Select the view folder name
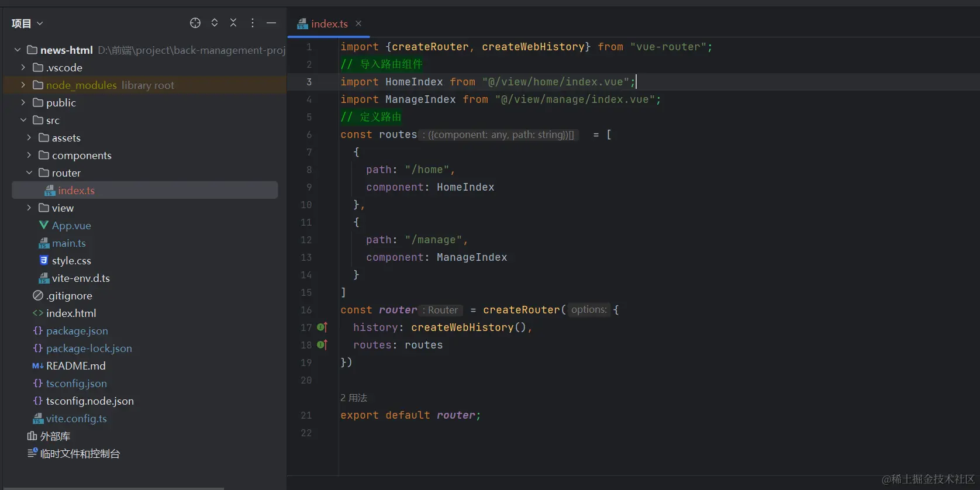Image resolution: width=980 pixels, height=490 pixels. [x=63, y=208]
